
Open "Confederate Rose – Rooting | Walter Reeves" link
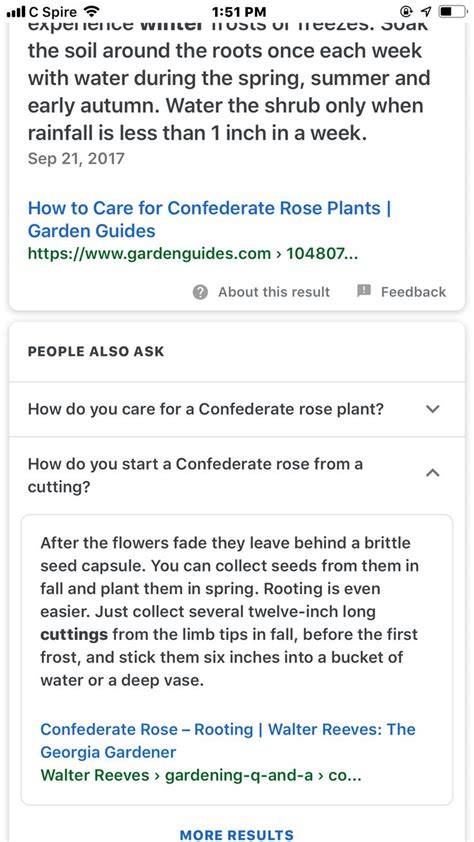(228, 741)
